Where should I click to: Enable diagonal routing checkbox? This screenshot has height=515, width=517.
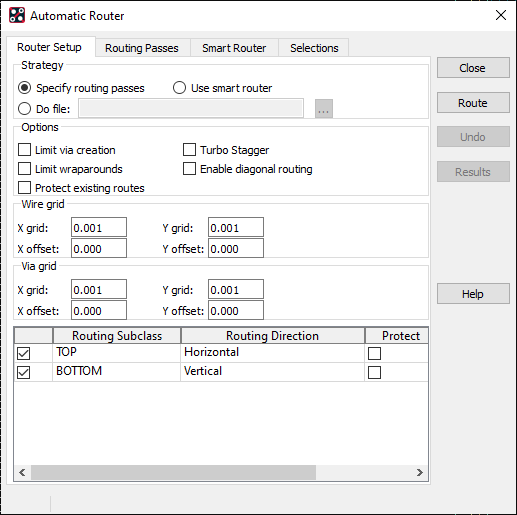coord(189,169)
